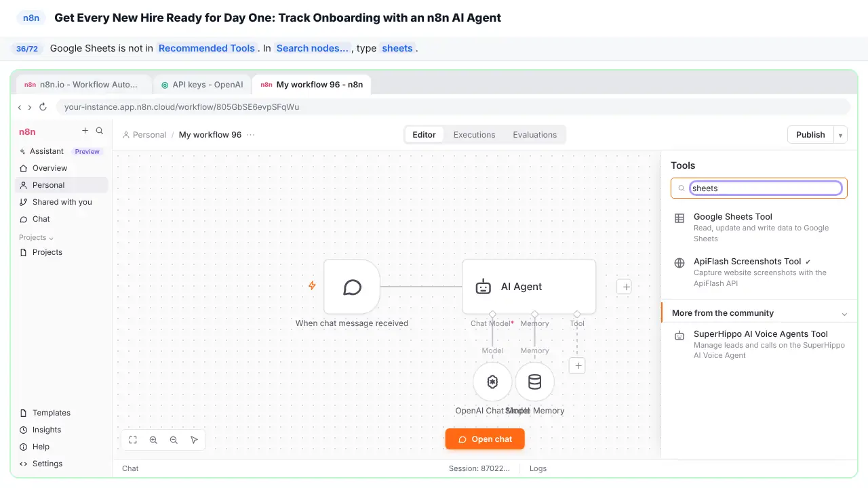Open the Logs panel

coord(538,468)
